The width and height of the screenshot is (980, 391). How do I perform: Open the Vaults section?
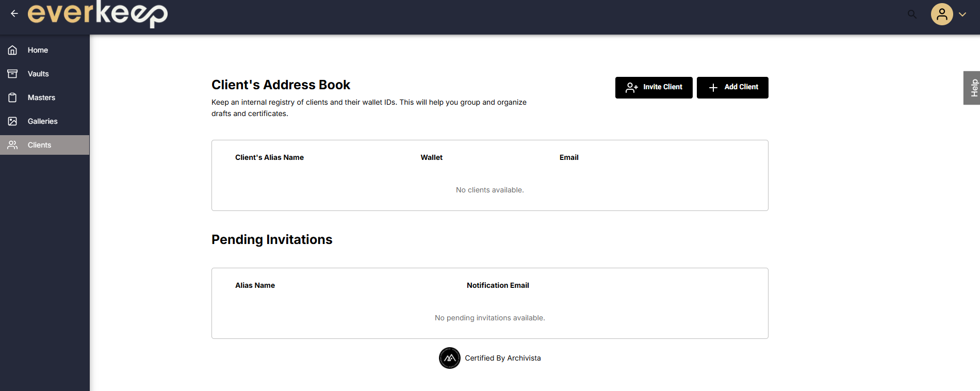(45, 74)
